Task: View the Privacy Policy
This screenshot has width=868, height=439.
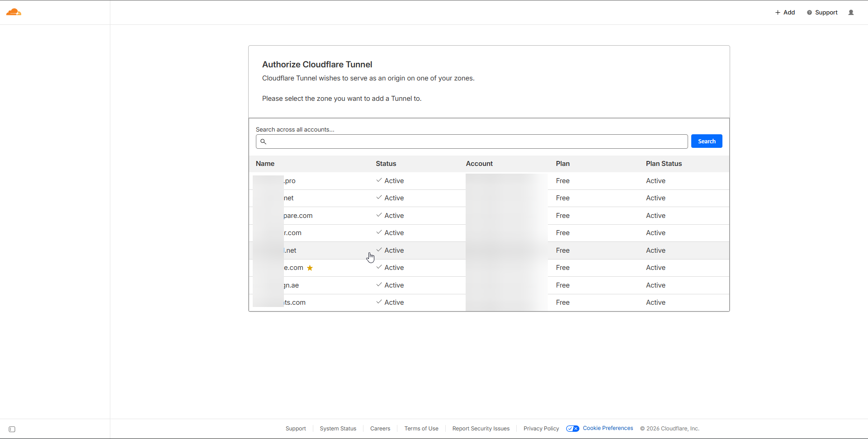Action: point(541,429)
